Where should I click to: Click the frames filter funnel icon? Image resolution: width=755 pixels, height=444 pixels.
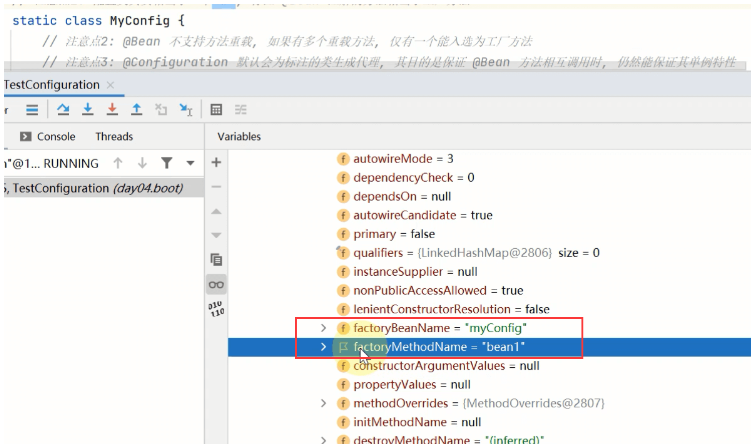pos(167,163)
